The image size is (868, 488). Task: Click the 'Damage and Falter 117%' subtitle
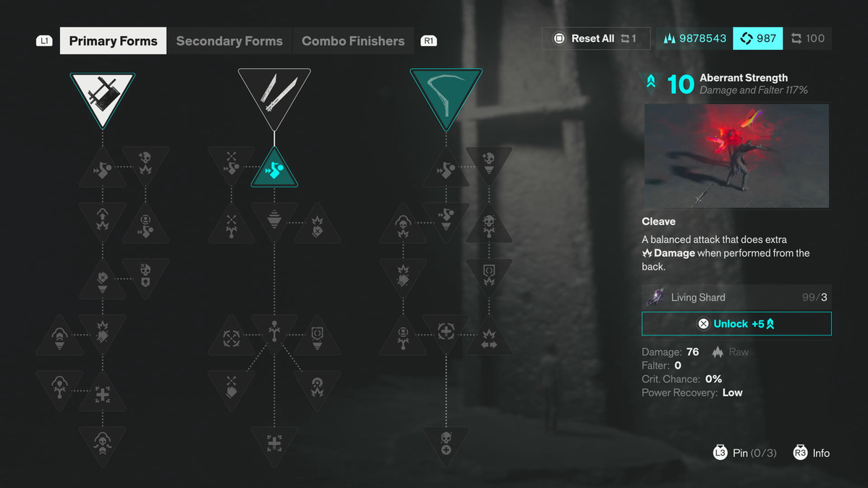coord(754,90)
